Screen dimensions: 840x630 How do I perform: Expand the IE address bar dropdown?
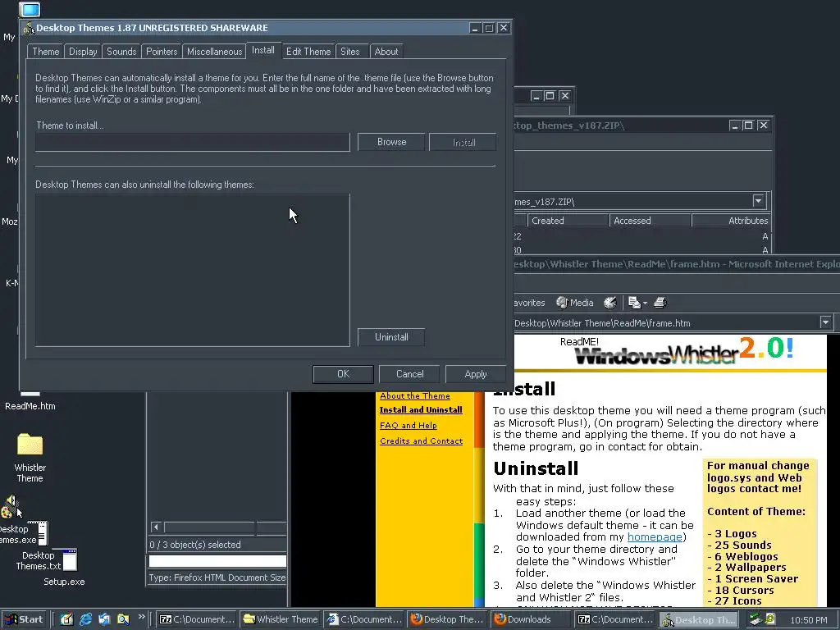click(x=825, y=322)
